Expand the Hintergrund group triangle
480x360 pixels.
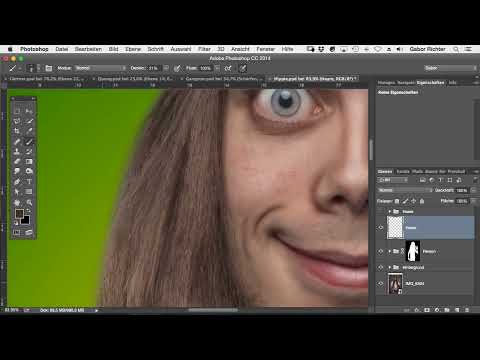389,267
